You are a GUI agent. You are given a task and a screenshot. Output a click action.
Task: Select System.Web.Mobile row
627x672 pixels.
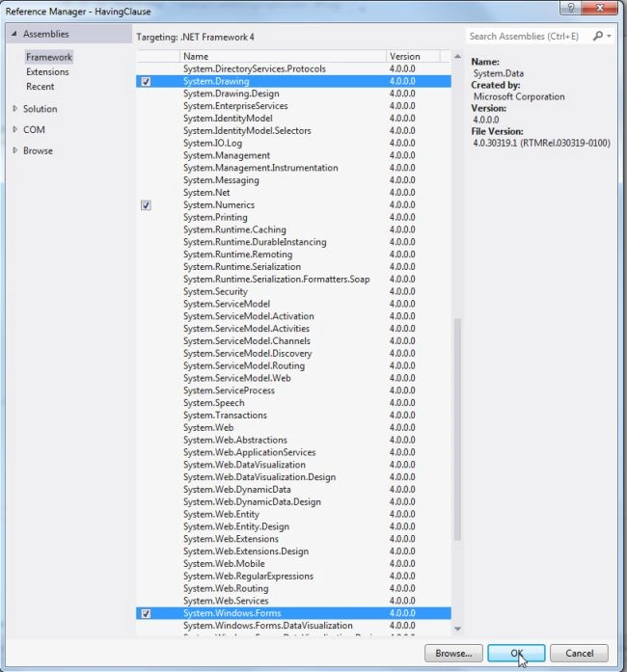point(294,564)
